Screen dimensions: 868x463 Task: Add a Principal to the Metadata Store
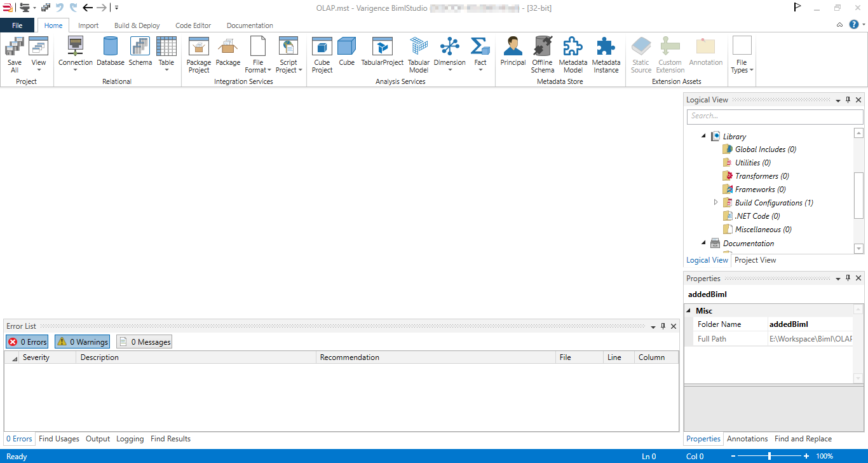coord(513,52)
